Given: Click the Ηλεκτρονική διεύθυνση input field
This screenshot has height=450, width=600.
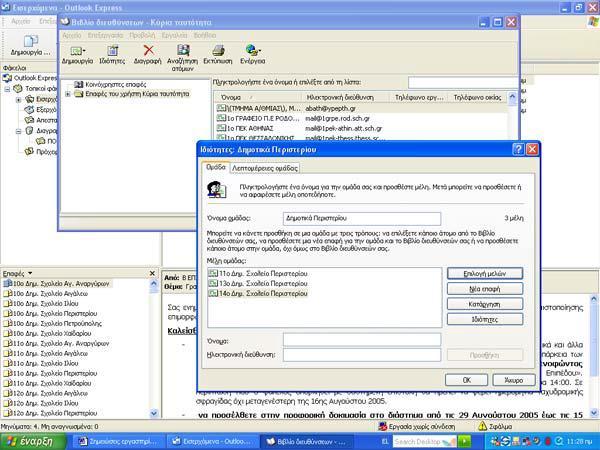Looking at the screenshot, I should point(362,355).
